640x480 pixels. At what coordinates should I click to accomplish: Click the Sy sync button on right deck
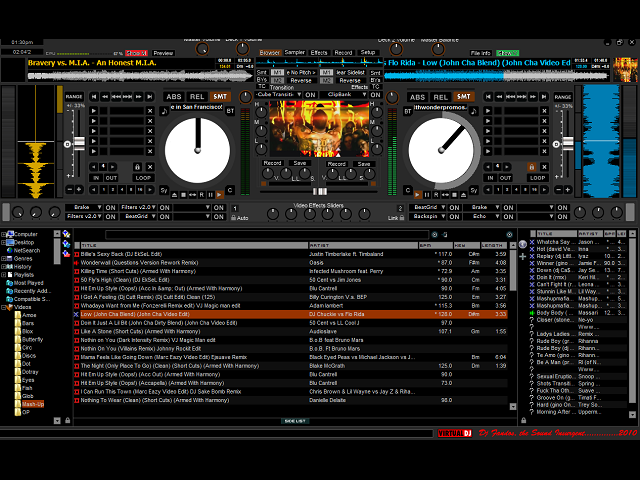coord(473,190)
